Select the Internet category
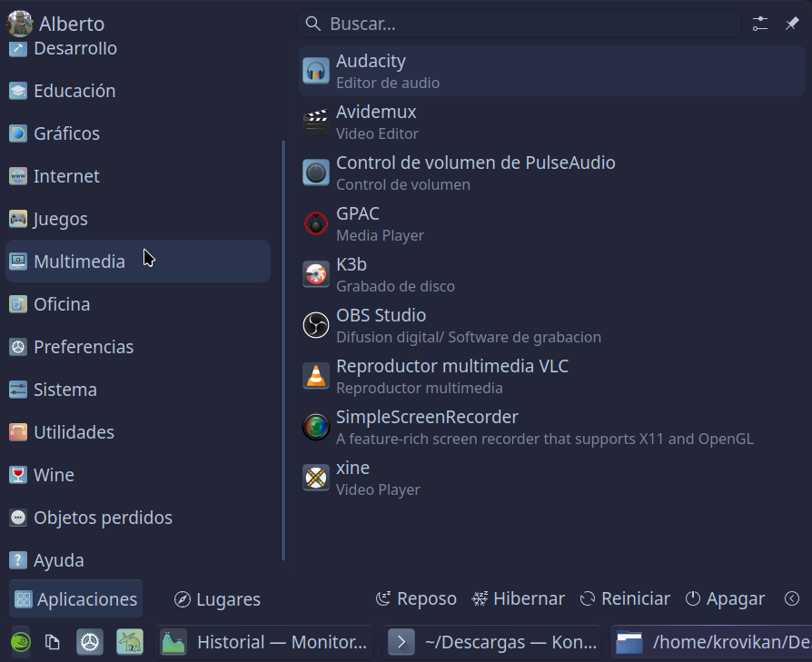 (x=66, y=176)
